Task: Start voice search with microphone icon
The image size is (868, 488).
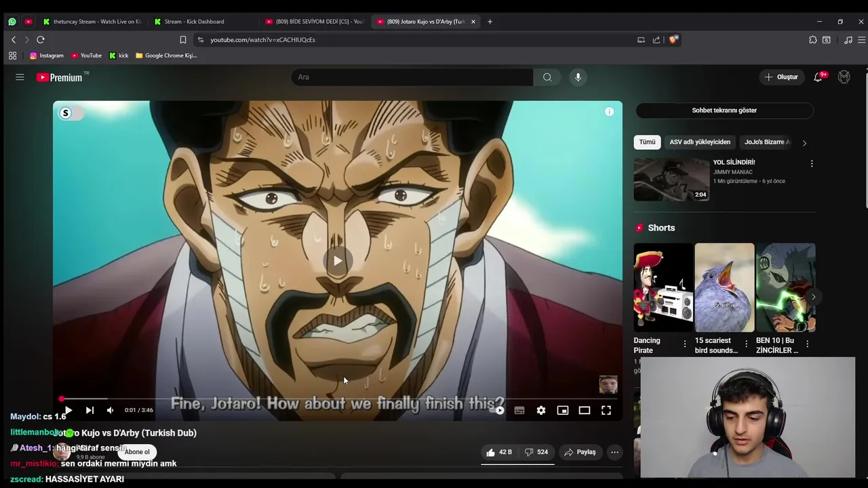Action: [578, 77]
